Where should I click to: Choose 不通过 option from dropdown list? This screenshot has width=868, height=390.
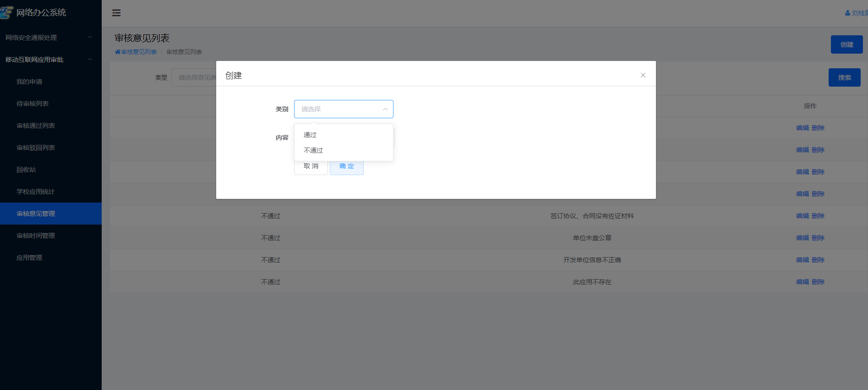tap(313, 150)
